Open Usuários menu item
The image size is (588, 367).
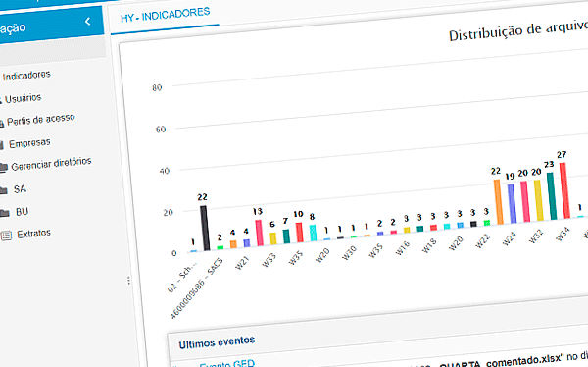click(x=23, y=99)
